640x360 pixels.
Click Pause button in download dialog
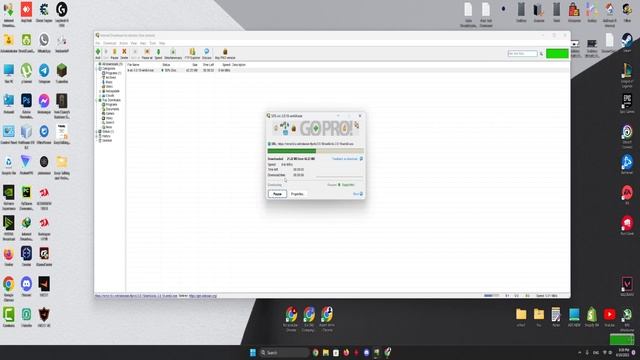click(x=277, y=194)
